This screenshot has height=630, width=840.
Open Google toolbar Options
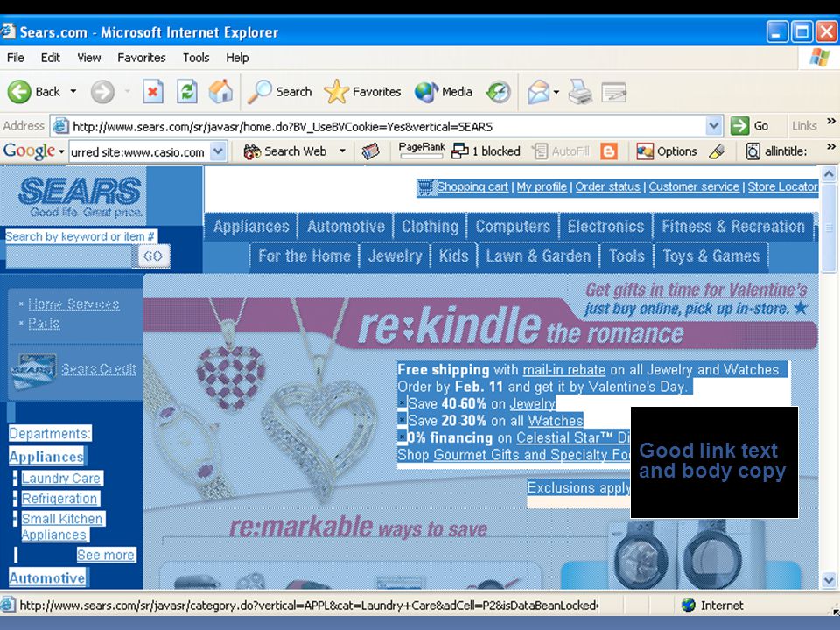click(x=667, y=151)
